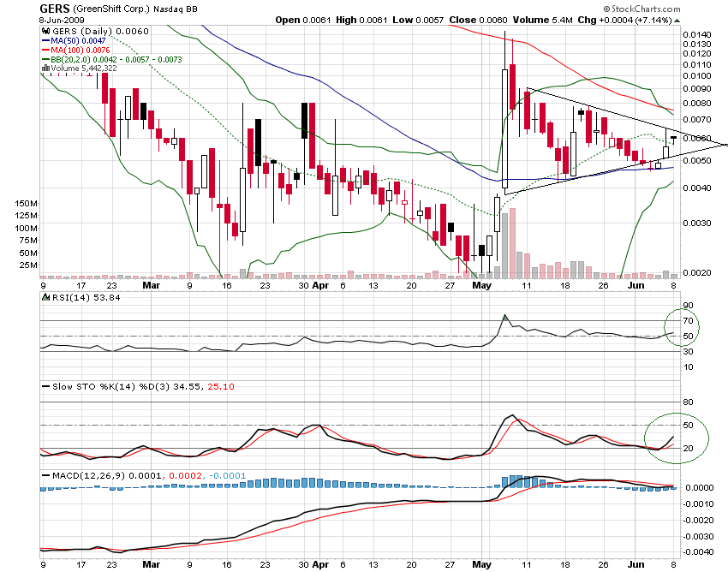Image resolution: width=728 pixels, height=572 pixels.
Task: Click the 20 label on Slow STO axis
Action: tap(688, 448)
